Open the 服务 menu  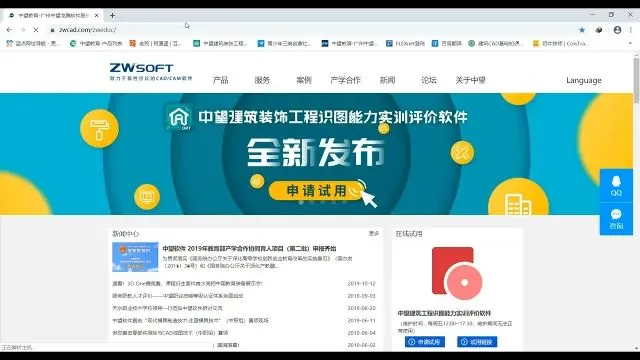click(262, 80)
